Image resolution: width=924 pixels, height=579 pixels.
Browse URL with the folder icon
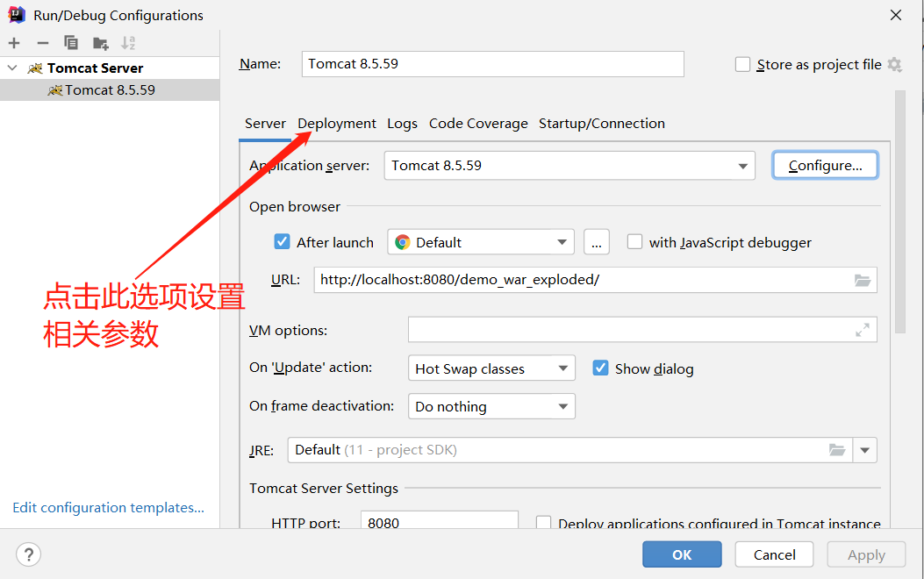click(863, 281)
